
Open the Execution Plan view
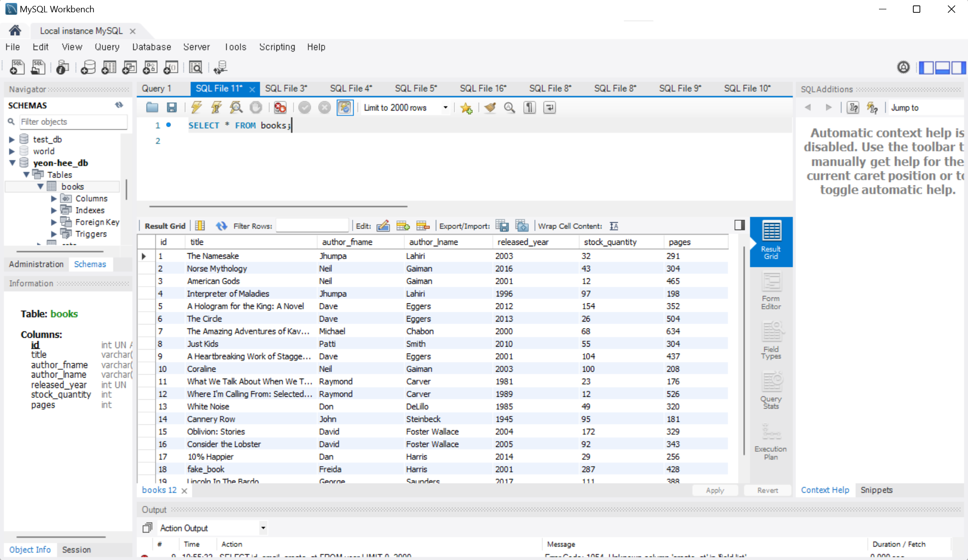coord(771,442)
